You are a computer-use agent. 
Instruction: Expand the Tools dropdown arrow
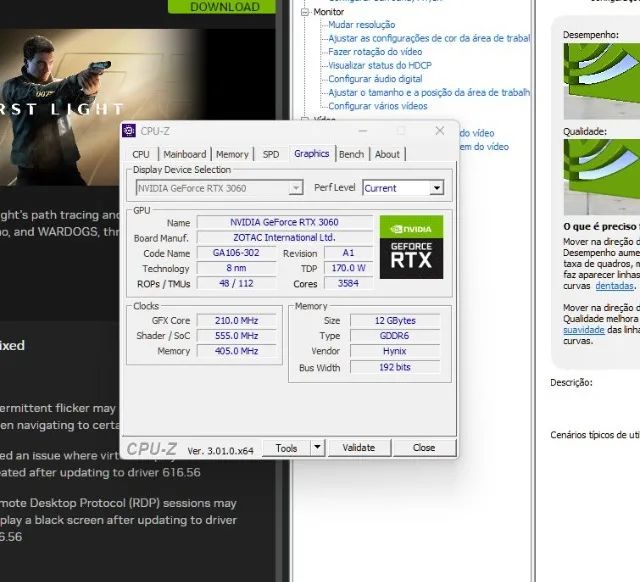point(318,448)
